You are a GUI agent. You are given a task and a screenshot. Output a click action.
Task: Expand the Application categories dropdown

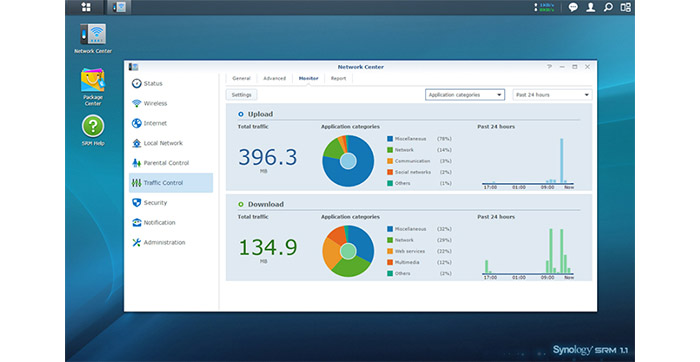click(x=465, y=95)
